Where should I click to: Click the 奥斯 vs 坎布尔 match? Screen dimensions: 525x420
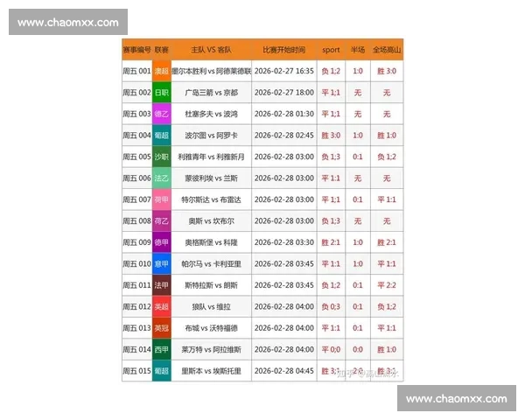click(x=211, y=221)
